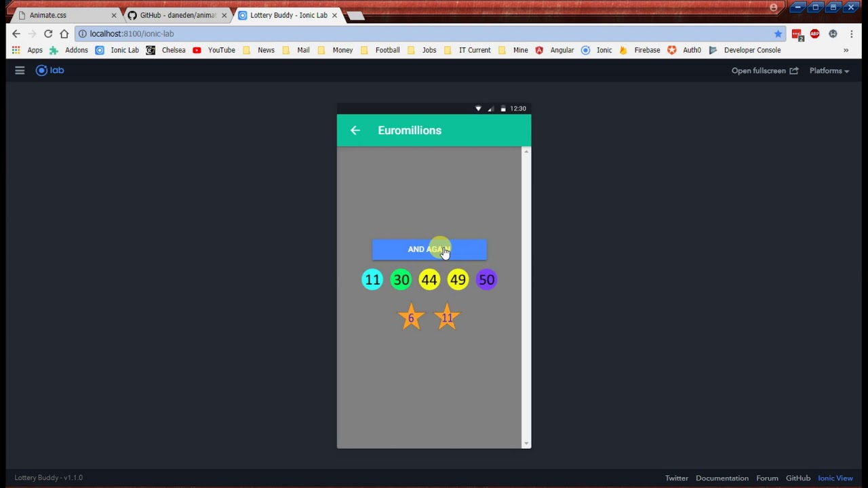Viewport: 868px width, 488px height.
Task: Close the Animate.css tab
Action: (x=114, y=15)
